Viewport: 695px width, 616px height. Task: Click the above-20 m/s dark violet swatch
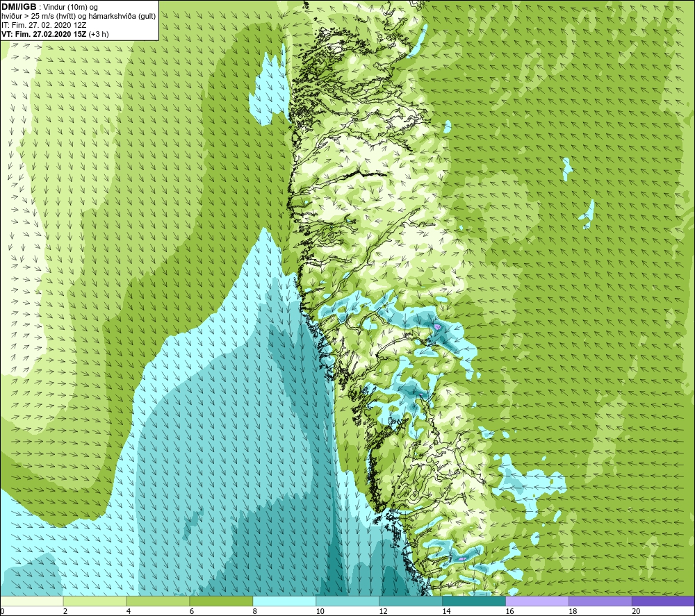click(x=663, y=601)
